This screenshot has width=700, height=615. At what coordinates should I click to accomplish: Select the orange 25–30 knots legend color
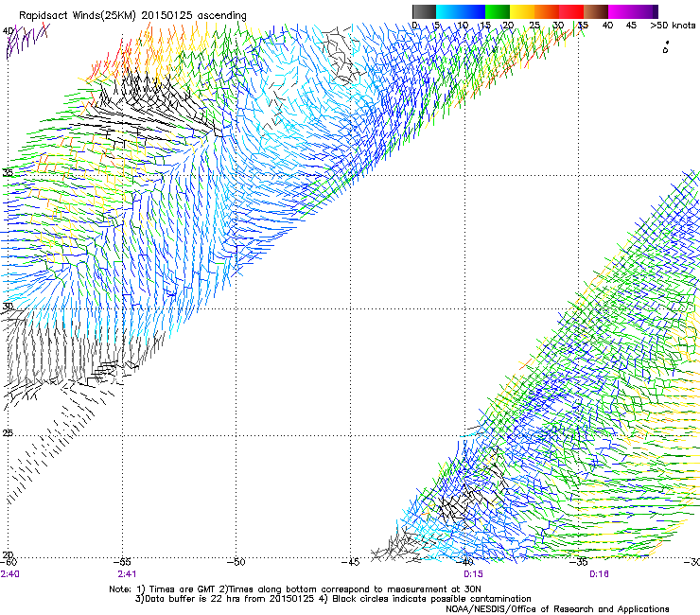pyautogui.click(x=547, y=11)
